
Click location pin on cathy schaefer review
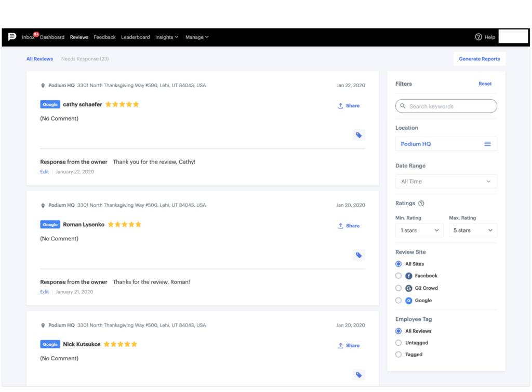click(43, 86)
